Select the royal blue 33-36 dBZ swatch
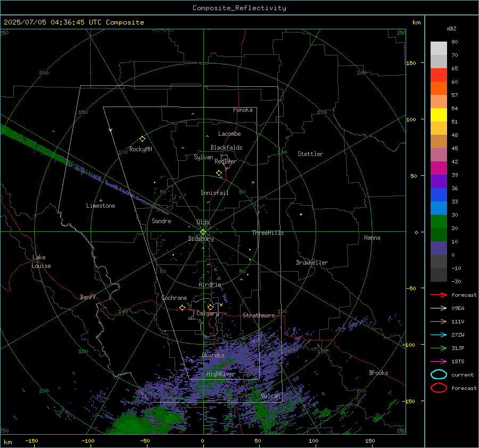The image size is (479, 448). (439, 194)
